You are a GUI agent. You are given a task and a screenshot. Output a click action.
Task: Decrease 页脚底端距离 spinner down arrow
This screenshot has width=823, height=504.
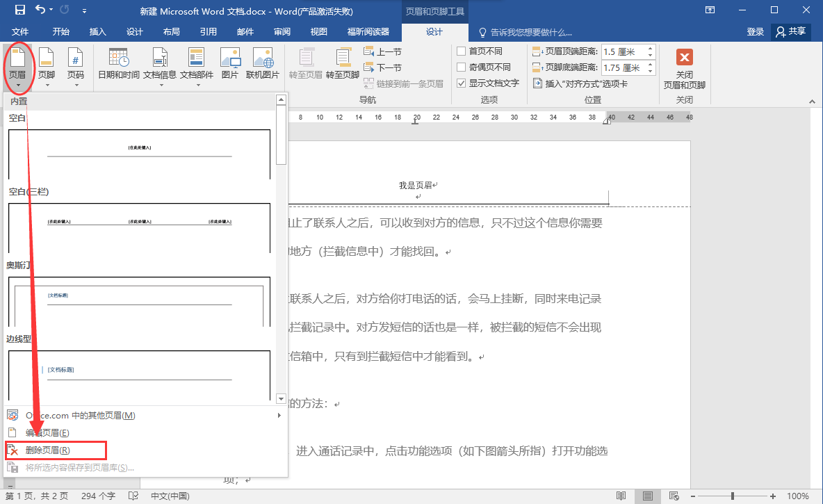coord(651,71)
